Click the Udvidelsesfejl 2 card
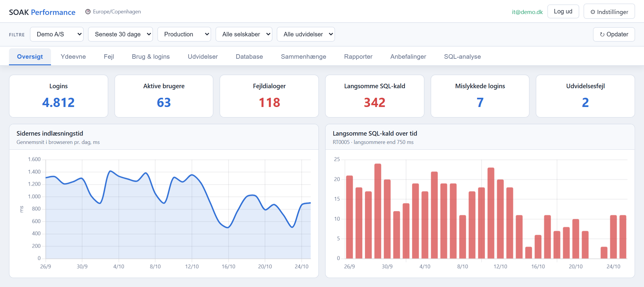Image resolution: width=644 pixels, height=287 pixels. [585, 96]
